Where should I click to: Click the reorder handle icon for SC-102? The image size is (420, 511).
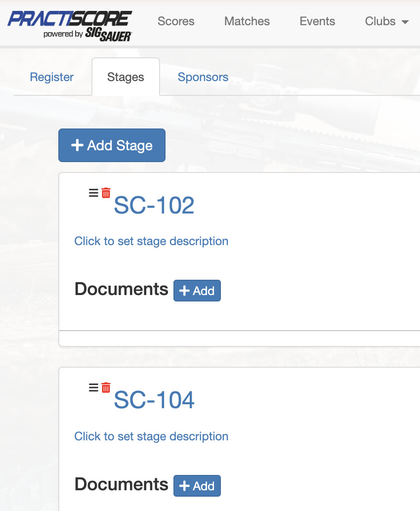point(93,193)
